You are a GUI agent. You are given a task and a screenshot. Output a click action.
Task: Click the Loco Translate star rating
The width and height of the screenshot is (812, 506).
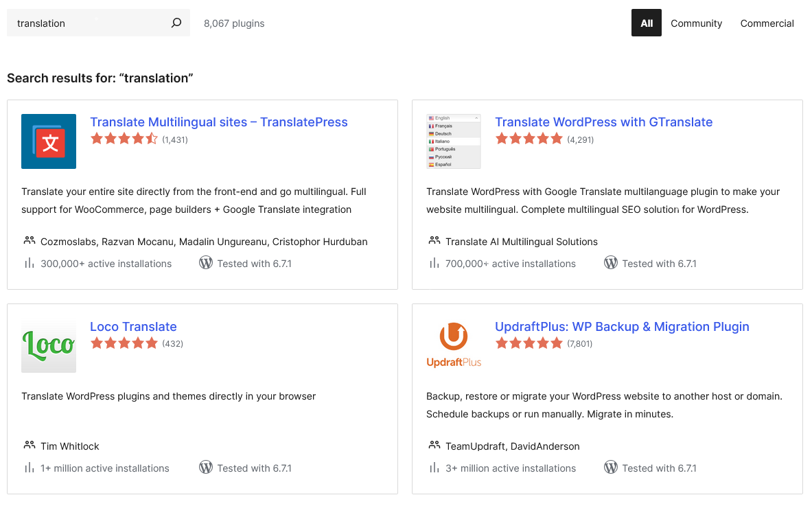[x=124, y=343]
